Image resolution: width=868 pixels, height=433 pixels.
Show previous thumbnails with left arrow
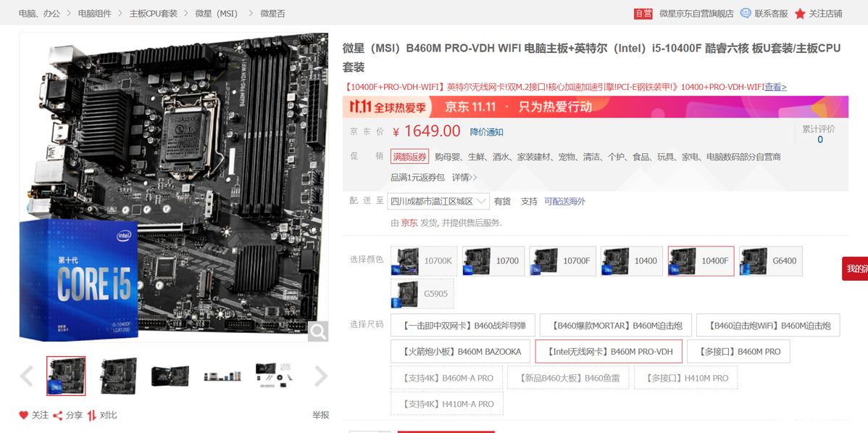pos(27,376)
